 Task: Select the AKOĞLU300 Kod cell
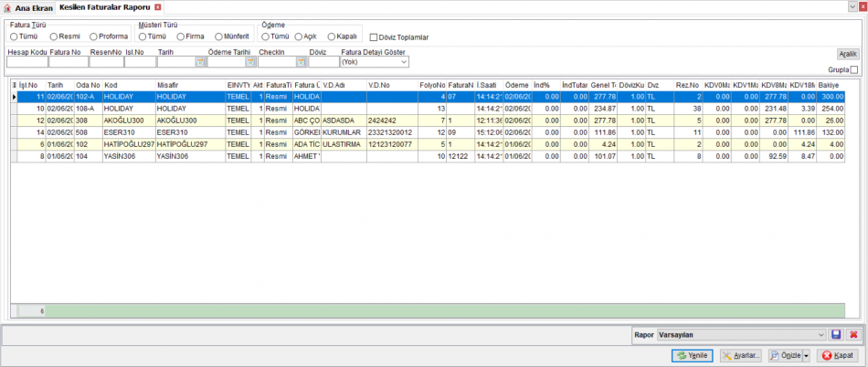[129, 121]
